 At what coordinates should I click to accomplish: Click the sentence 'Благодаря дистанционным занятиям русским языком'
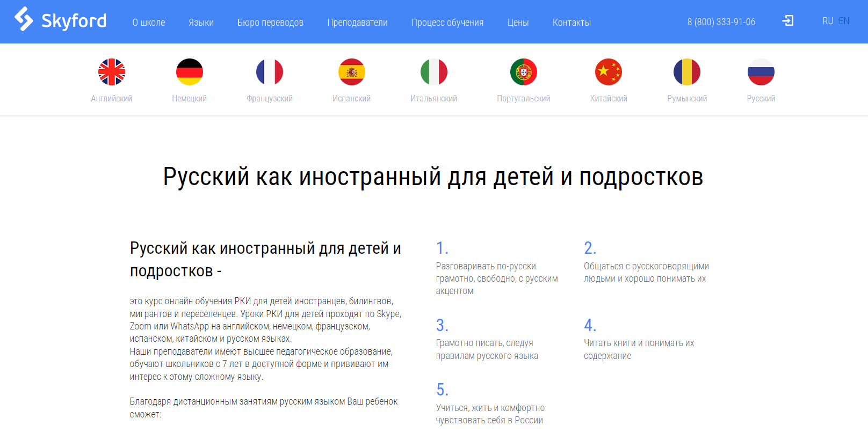point(264,408)
